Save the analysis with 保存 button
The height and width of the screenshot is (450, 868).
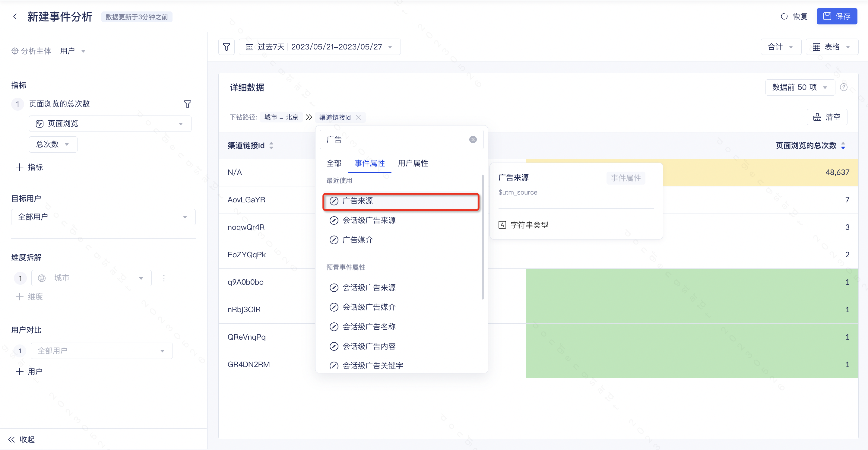(x=837, y=16)
